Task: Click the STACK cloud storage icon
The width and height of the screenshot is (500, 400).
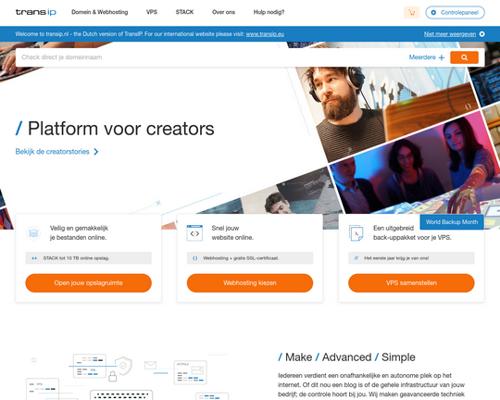Action: [33, 233]
